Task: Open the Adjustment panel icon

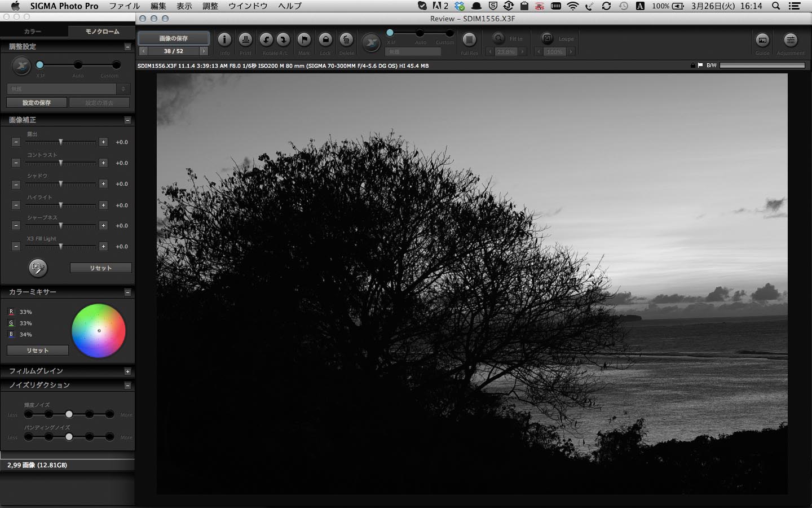Action: 791,40
